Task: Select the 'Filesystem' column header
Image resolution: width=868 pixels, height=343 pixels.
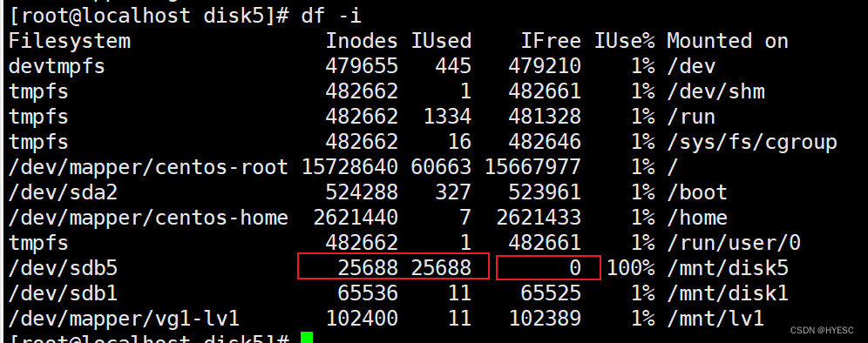Action: tap(70, 41)
